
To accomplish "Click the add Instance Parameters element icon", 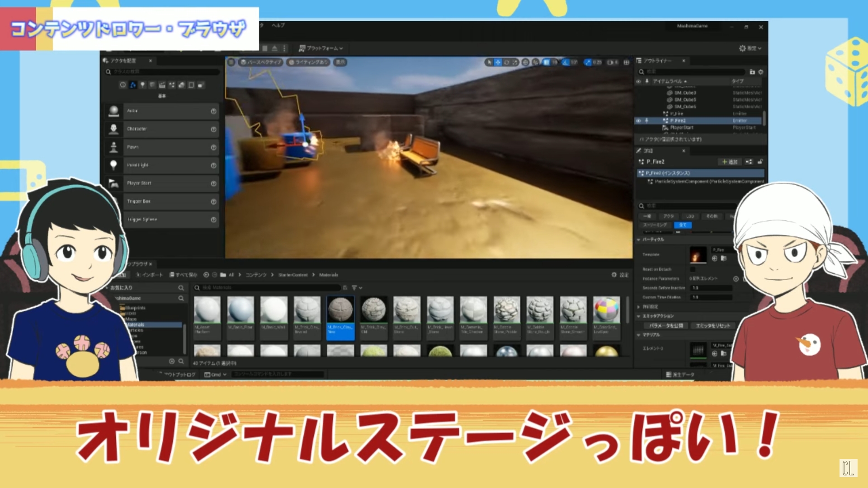I will pos(736,279).
